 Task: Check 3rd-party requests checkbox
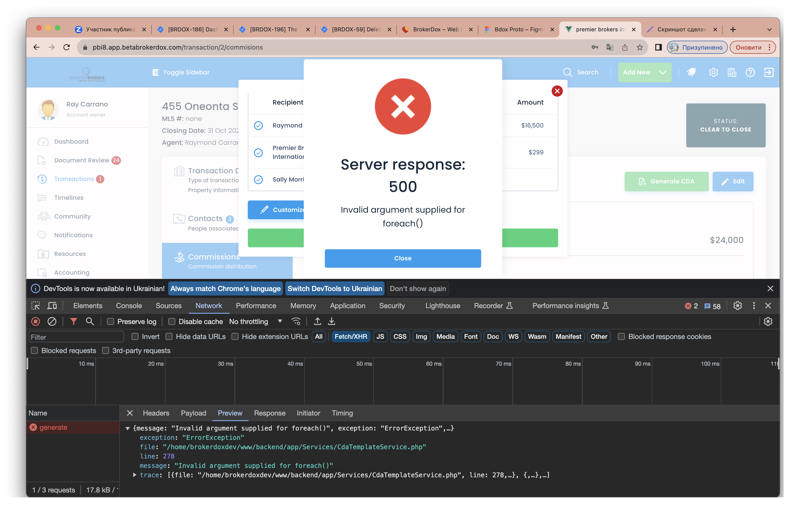pyautogui.click(x=106, y=350)
